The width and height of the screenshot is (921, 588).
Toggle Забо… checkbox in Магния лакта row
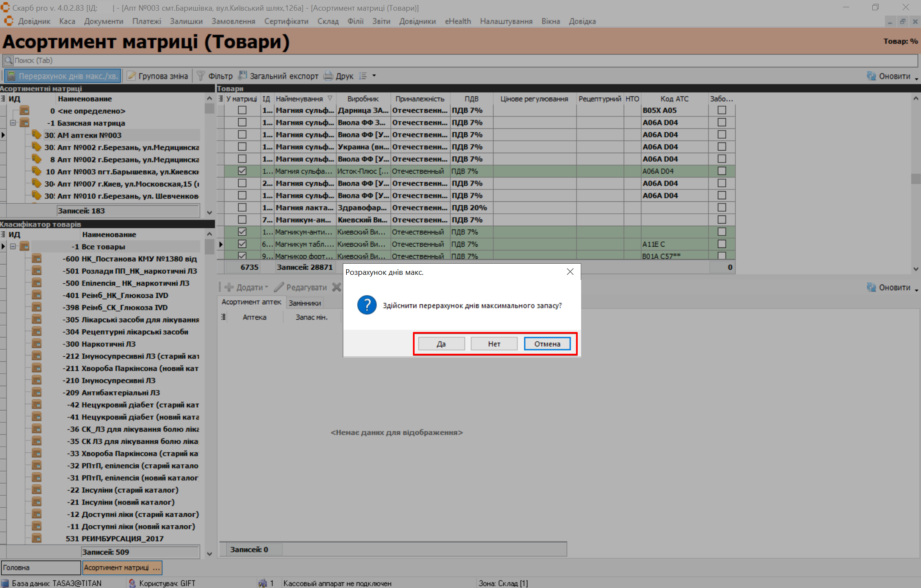pos(722,207)
